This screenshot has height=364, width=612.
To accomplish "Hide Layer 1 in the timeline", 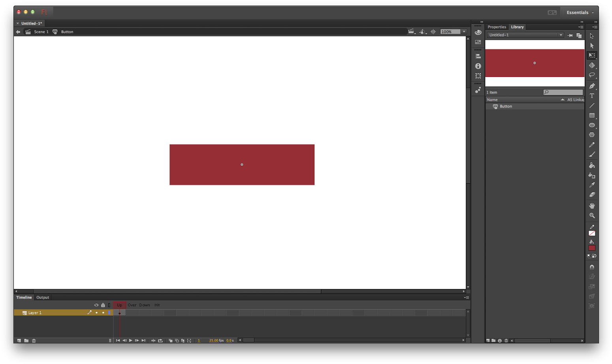I will [96, 312].
